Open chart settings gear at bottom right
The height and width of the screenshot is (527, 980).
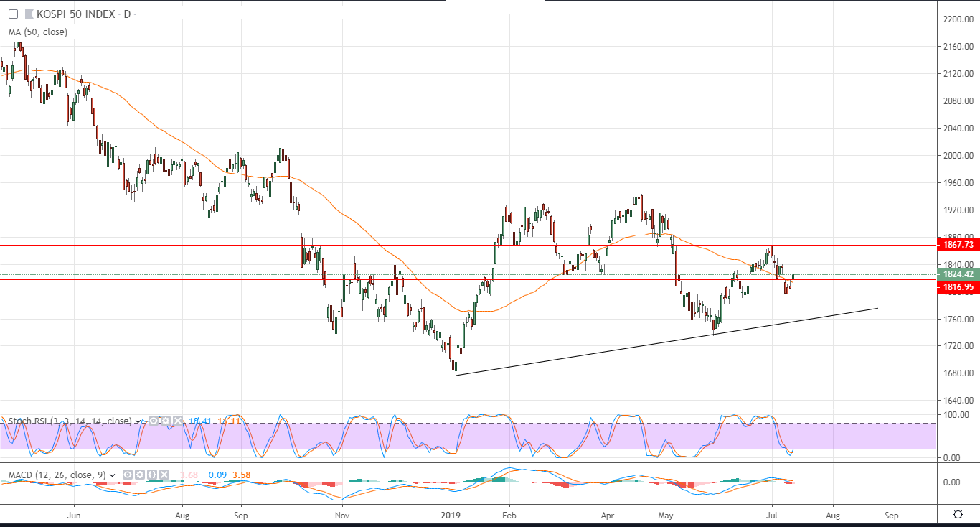pyautogui.click(x=958, y=514)
